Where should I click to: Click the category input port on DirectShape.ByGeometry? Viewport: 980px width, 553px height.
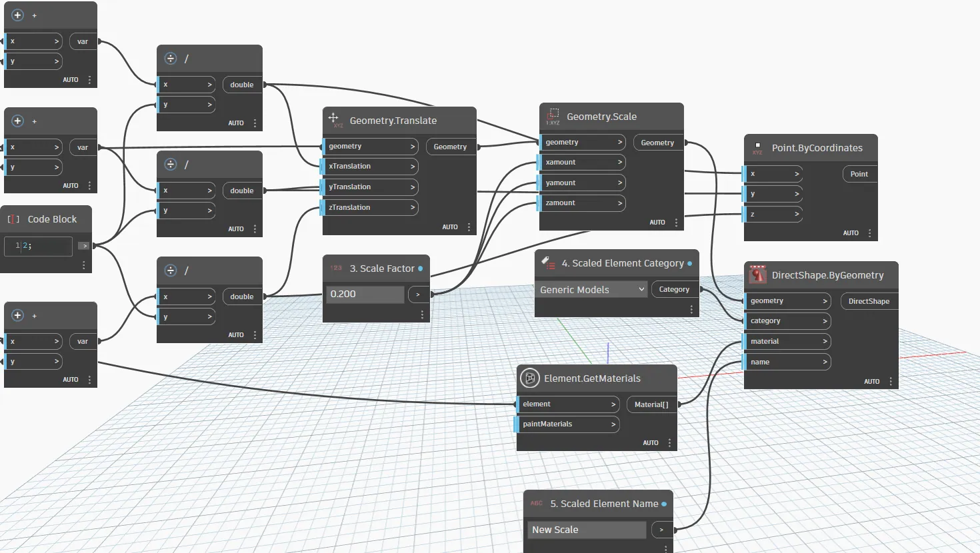point(787,321)
